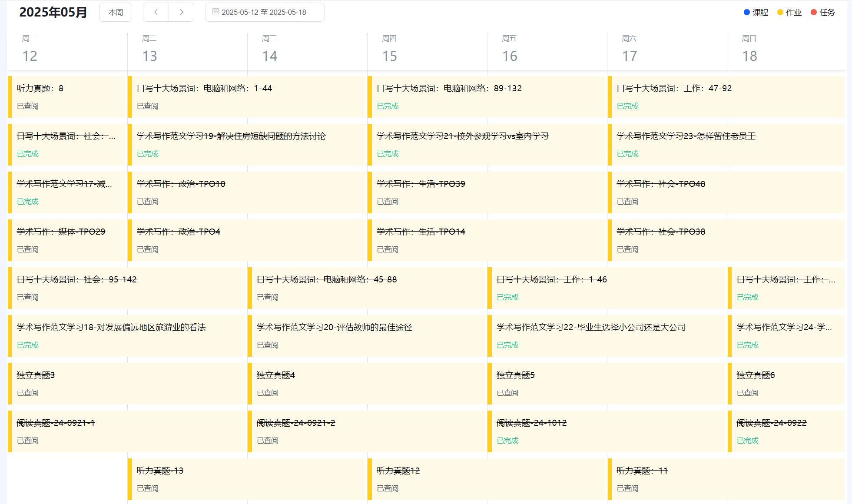Open 学术写作范文学习20-评估教师的最佳途径 card
The width and height of the screenshot is (852, 504).
[334, 328]
